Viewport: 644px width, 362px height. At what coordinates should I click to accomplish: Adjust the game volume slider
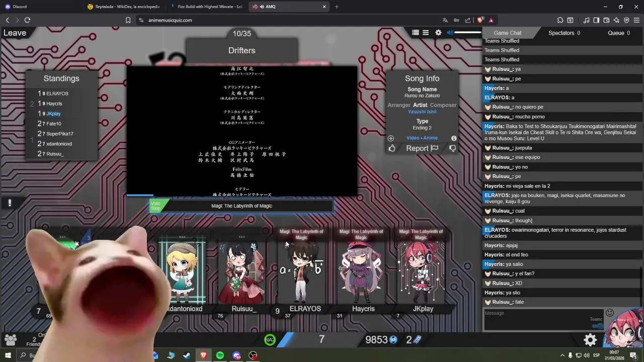(x=468, y=33)
